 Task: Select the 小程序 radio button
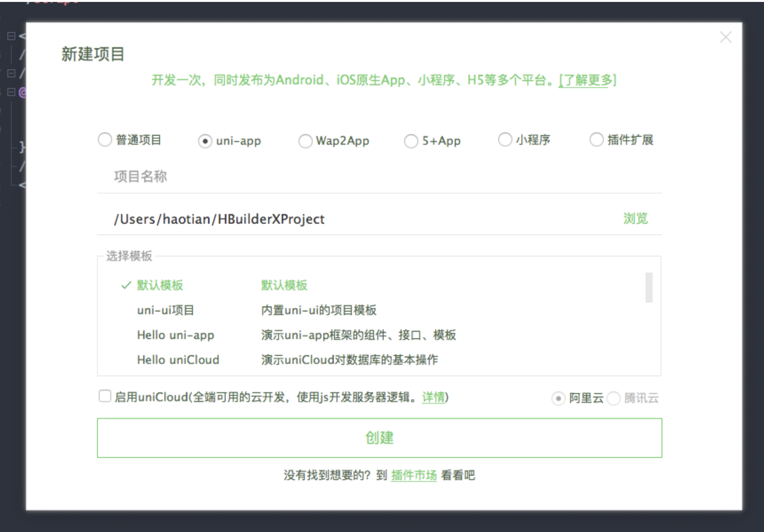click(x=505, y=140)
